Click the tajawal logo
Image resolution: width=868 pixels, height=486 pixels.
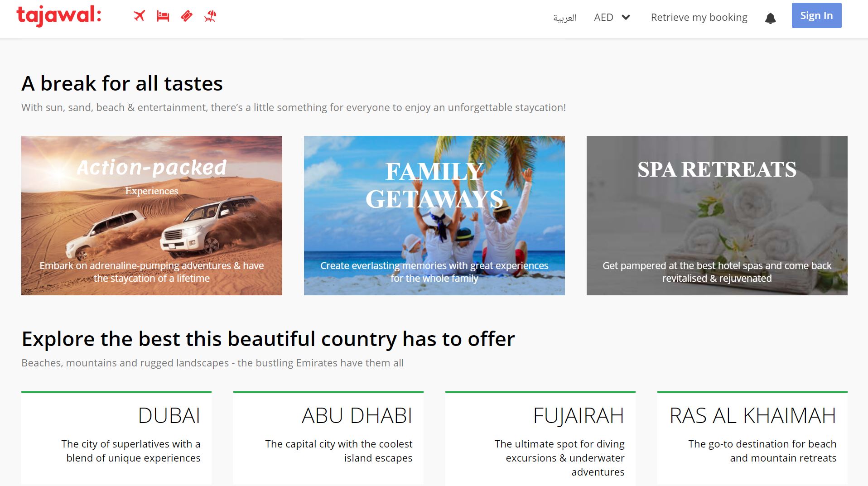pyautogui.click(x=58, y=16)
